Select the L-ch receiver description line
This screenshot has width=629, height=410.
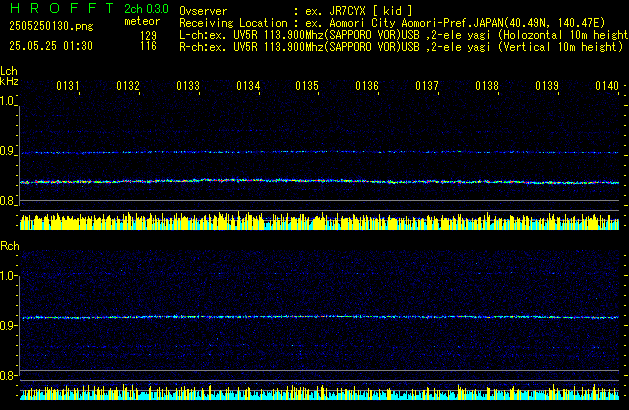click(404, 35)
